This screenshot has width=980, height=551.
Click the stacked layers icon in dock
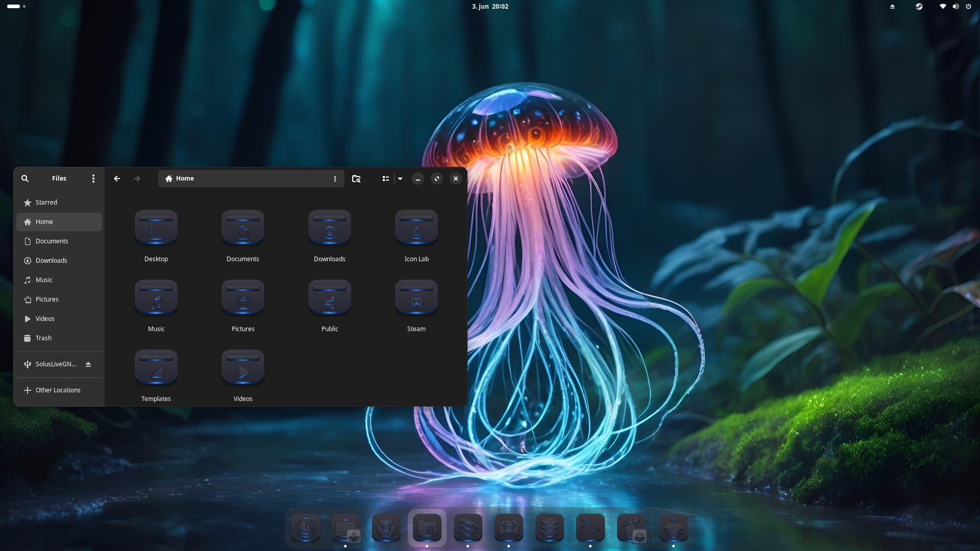click(x=550, y=528)
